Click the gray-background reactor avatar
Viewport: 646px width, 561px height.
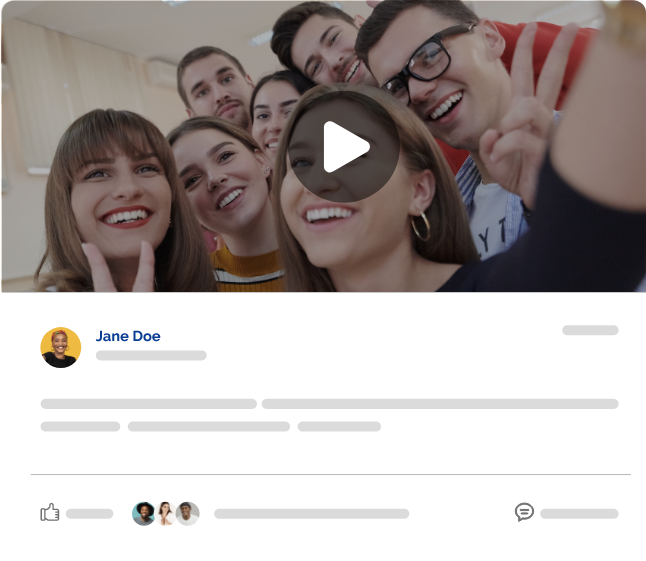click(188, 513)
